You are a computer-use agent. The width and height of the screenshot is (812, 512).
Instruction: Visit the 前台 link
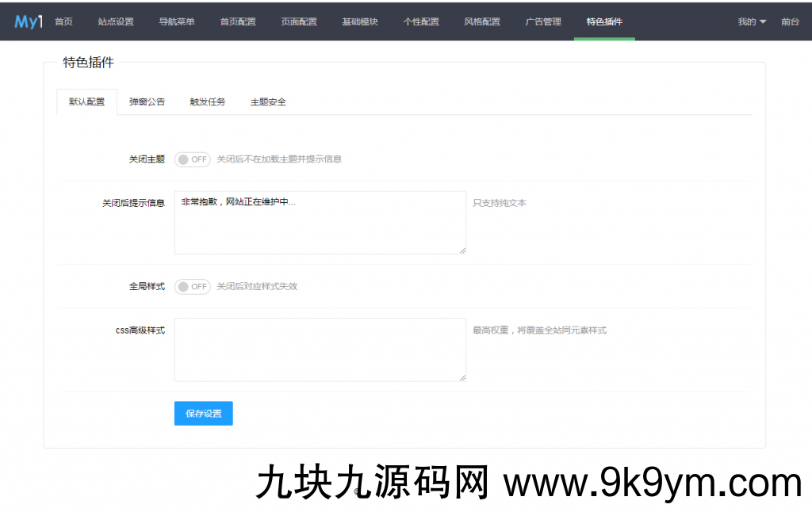pos(790,21)
